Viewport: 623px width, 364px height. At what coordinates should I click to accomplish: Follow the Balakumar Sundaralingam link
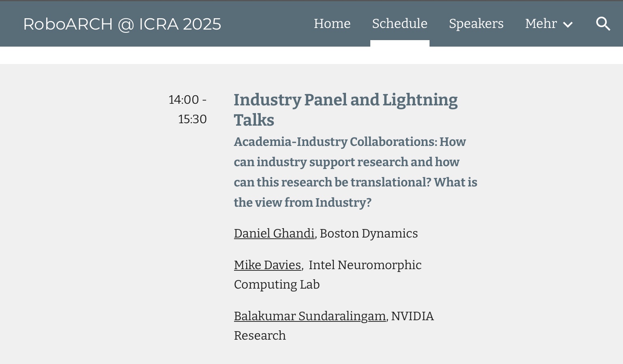tap(310, 316)
